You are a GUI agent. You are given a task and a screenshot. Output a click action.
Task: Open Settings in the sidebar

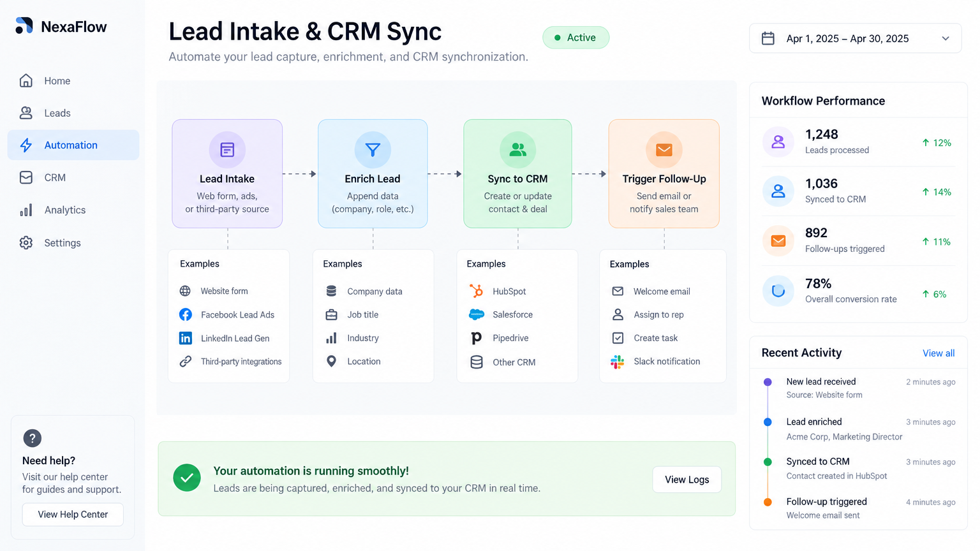pos(73,243)
